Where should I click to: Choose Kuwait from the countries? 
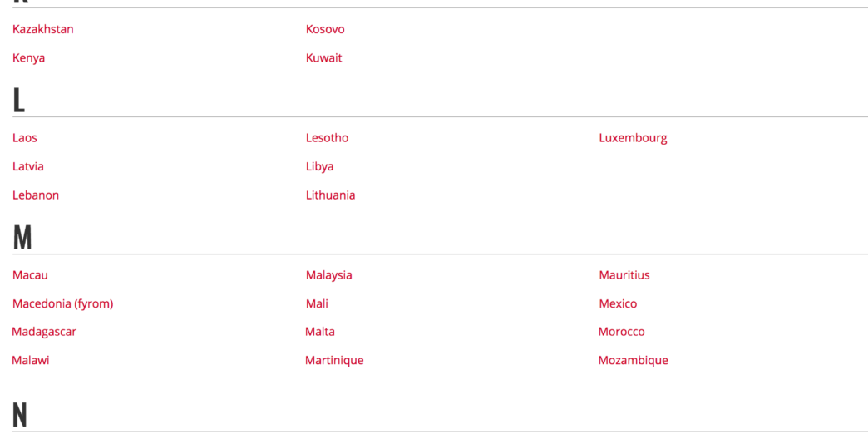[323, 58]
